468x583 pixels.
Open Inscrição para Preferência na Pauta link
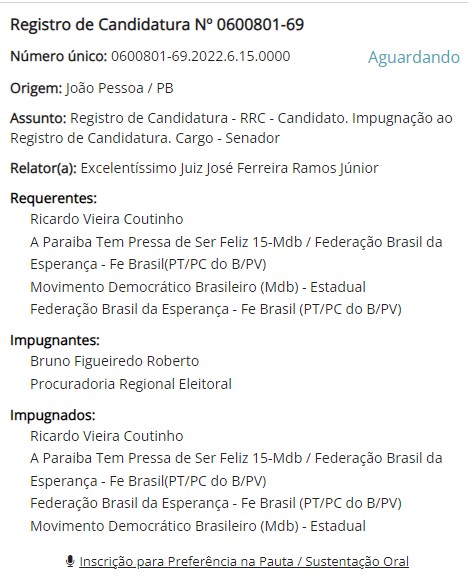click(244, 561)
